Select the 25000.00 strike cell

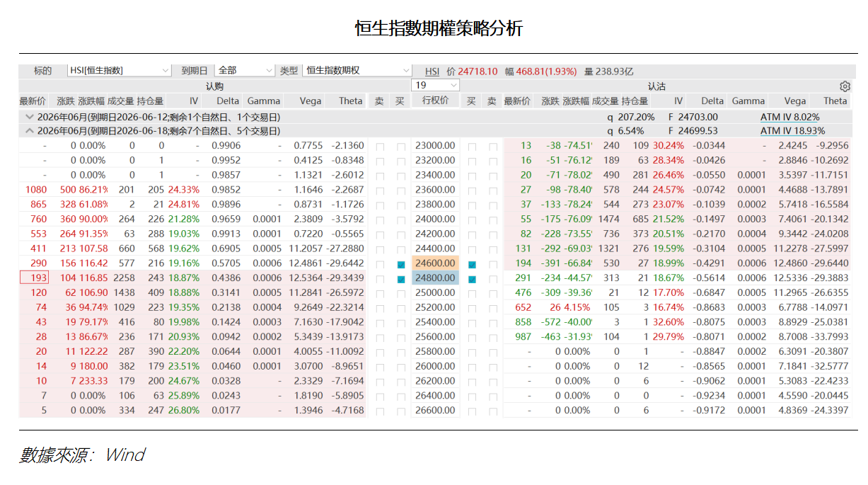click(436, 294)
